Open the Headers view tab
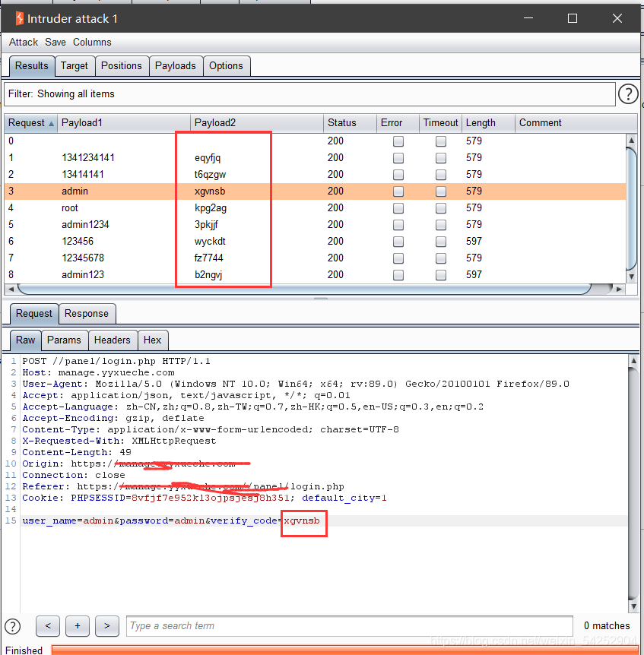The width and height of the screenshot is (644, 655). pyautogui.click(x=113, y=340)
